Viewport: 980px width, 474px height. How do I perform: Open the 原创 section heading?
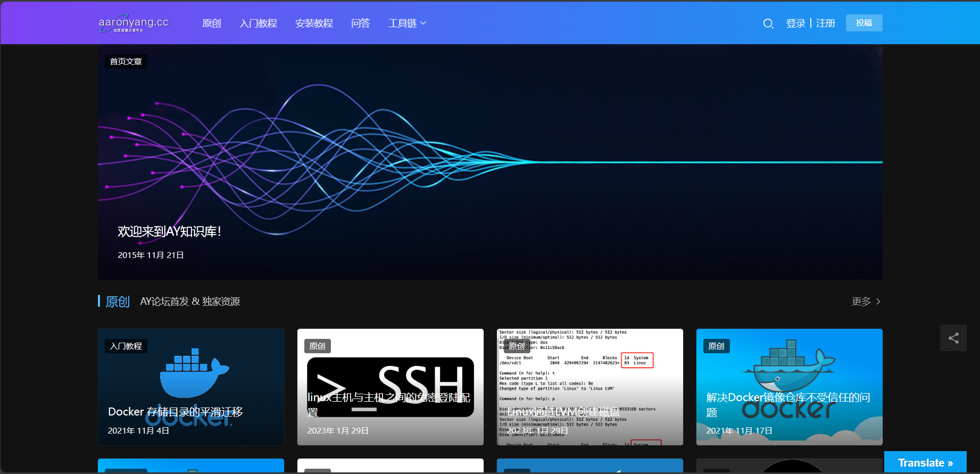pyautogui.click(x=118, y=302)
